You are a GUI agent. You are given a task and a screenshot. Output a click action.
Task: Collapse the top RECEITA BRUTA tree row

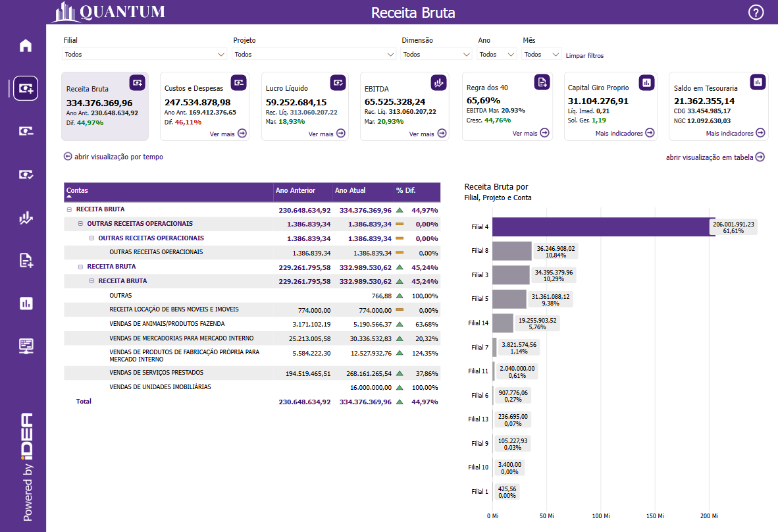coord(69,209)
